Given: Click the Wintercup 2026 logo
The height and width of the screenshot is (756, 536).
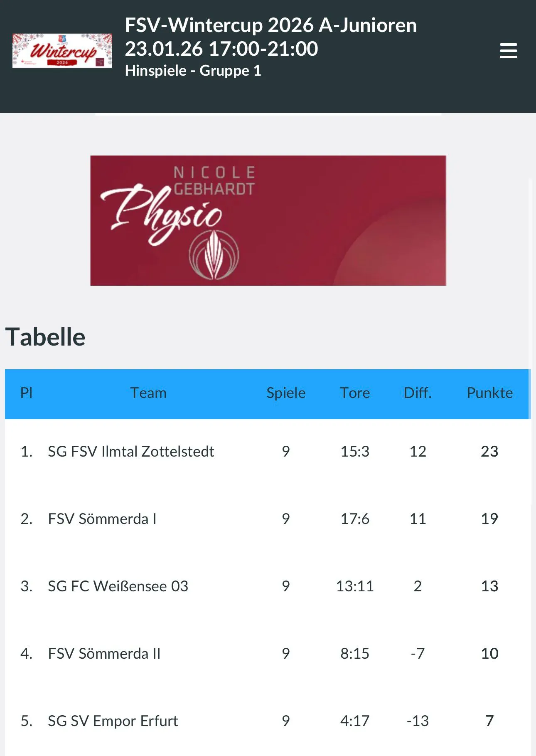Looking at the screenshot, I should pyautogui.click(x=62, y=51).
